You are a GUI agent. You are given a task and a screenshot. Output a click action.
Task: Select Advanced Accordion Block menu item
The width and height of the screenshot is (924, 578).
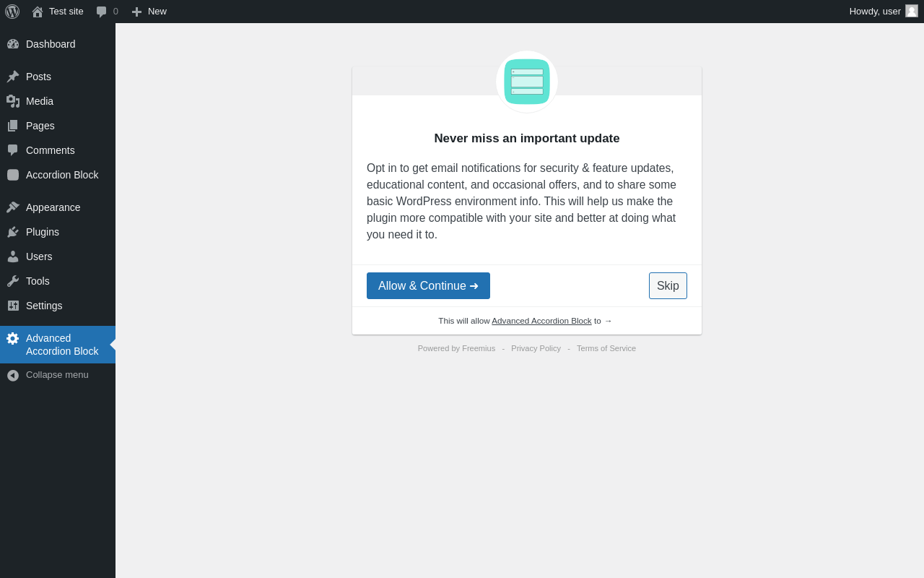coord(58,345)
